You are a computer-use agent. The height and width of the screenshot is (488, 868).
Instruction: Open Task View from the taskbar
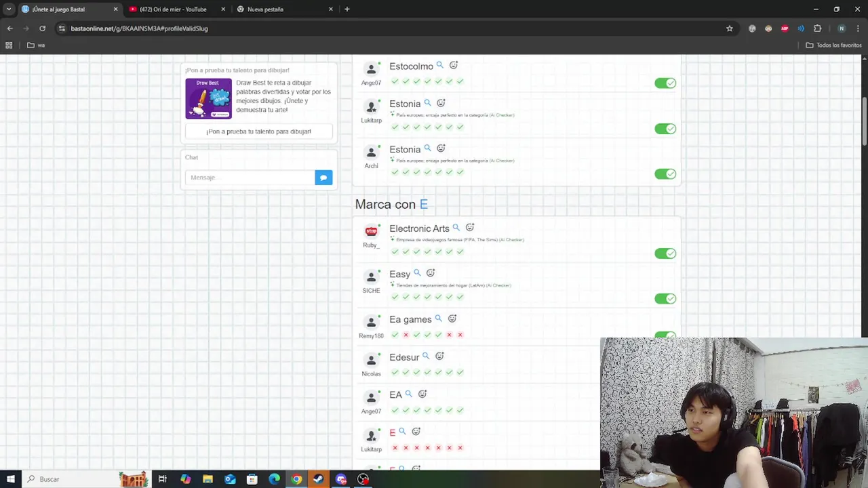pos(163,479)
